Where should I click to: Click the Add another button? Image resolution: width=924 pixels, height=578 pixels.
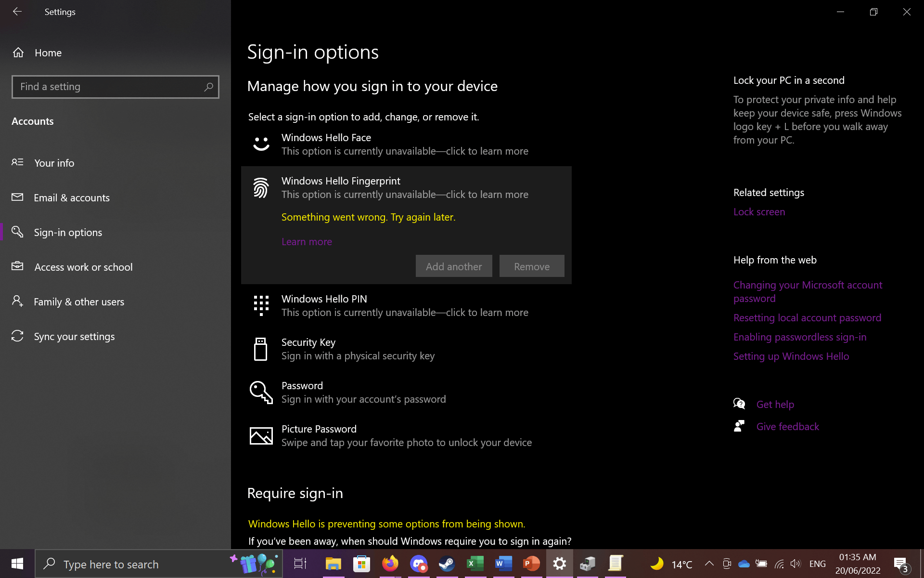click(453, 266)
